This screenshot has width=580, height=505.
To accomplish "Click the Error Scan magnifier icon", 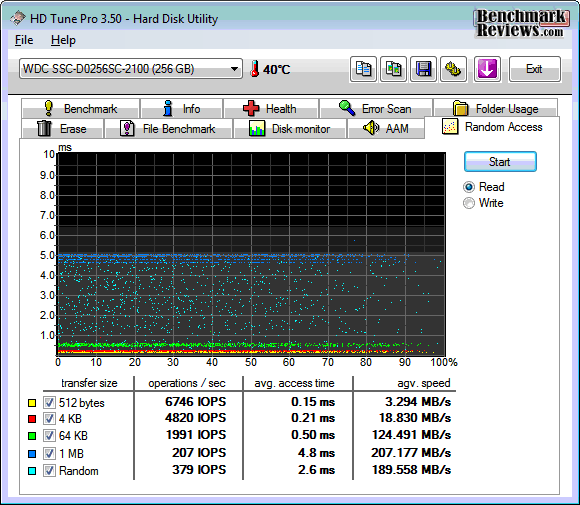I will pyautogui.click(x=347, y=108).
